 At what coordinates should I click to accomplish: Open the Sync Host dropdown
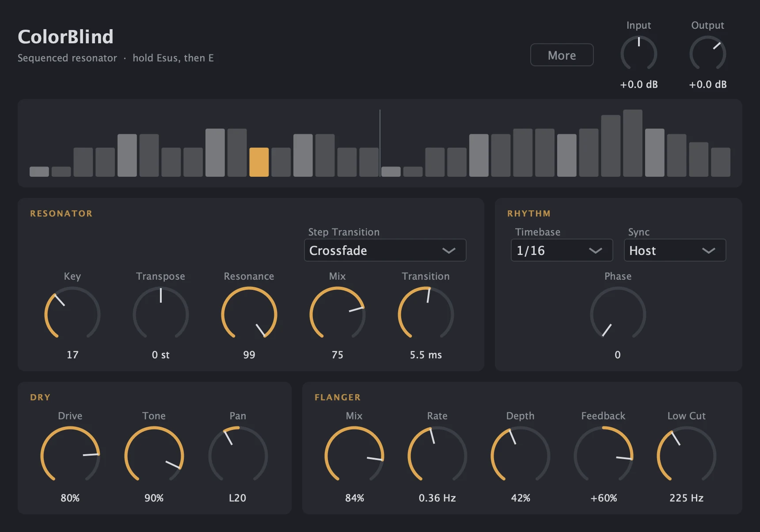pos(675,250)
